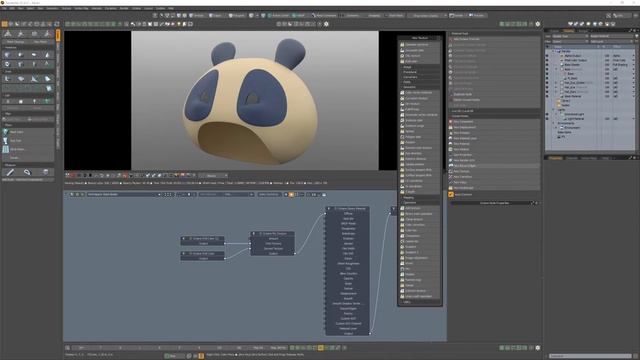
Task: Expand the Procedural category in Add Texture popup
Action: (409, 72)
